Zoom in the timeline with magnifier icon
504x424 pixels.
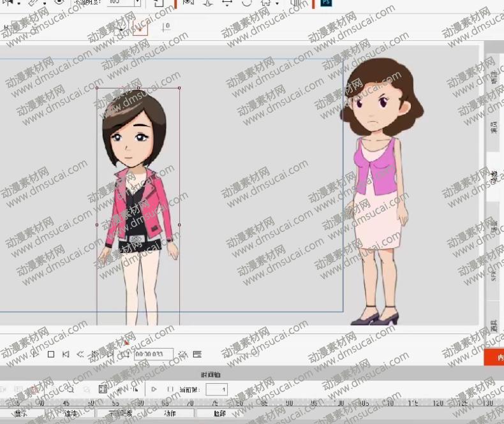[x=71, y=390]
